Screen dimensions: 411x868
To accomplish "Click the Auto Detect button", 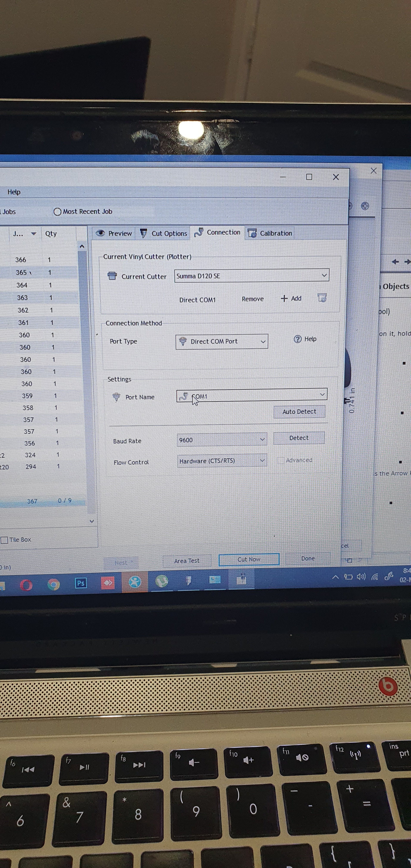I will click(299, 411).
